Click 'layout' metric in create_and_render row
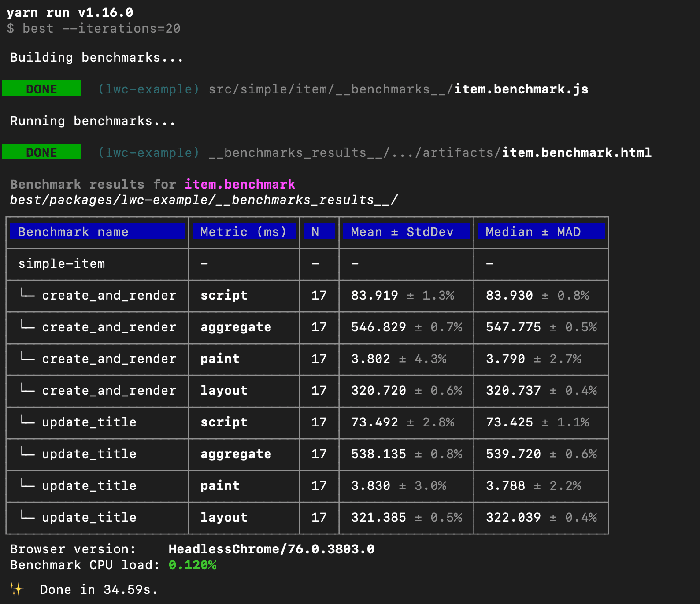 pos(224,391)
